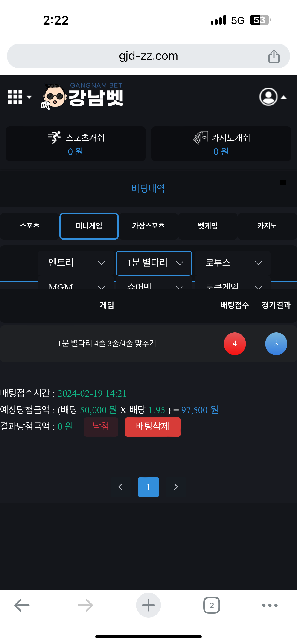Switch to the 스포츠 tab
Viewport: 297px width, 644px height.
click(29, 226)
